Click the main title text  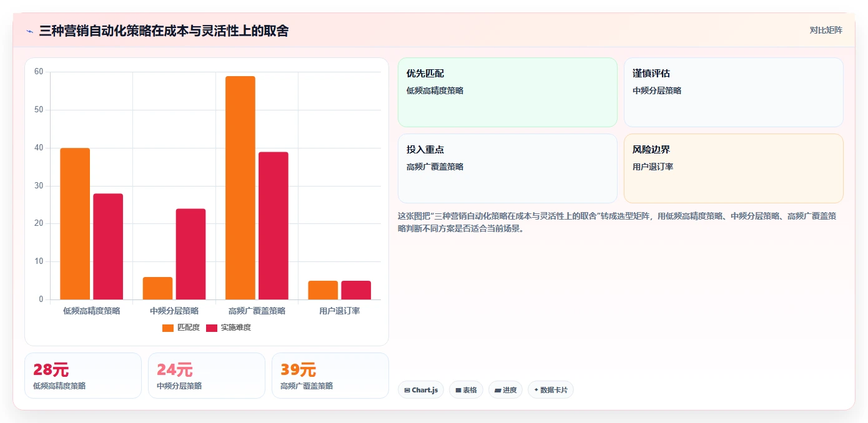164,31
